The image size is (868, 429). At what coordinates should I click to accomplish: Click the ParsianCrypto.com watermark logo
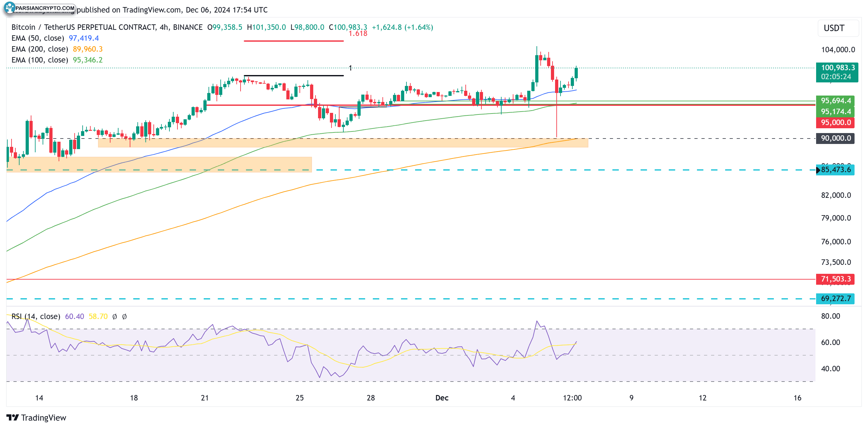[x=40, y=8]
